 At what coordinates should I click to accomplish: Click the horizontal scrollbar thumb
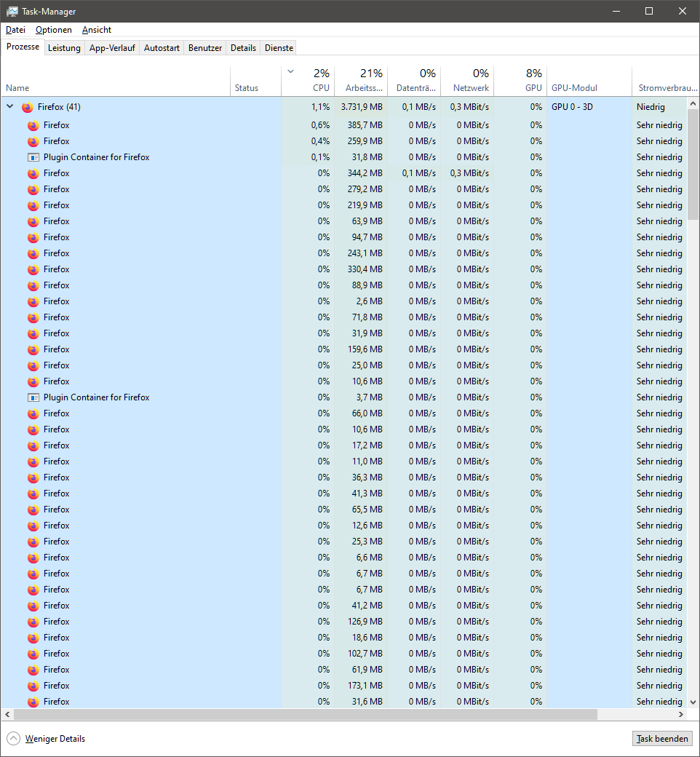click(305, 714)
